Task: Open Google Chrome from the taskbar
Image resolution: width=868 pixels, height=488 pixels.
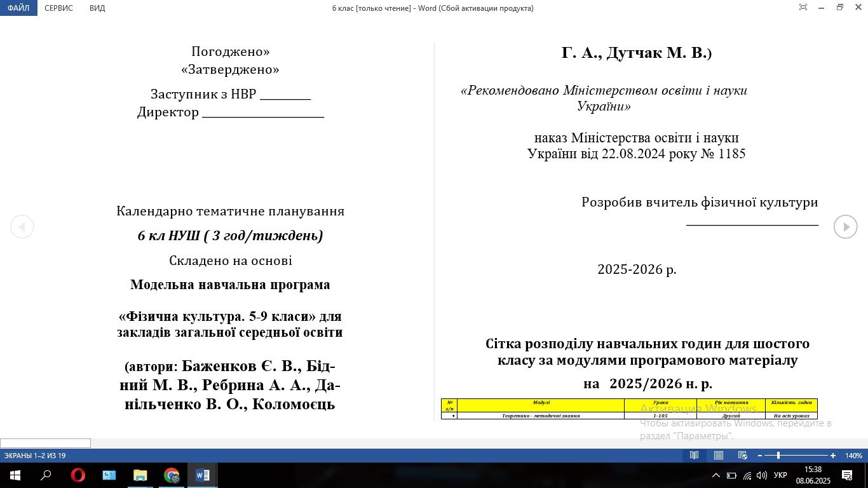Action: click(172, 475)
